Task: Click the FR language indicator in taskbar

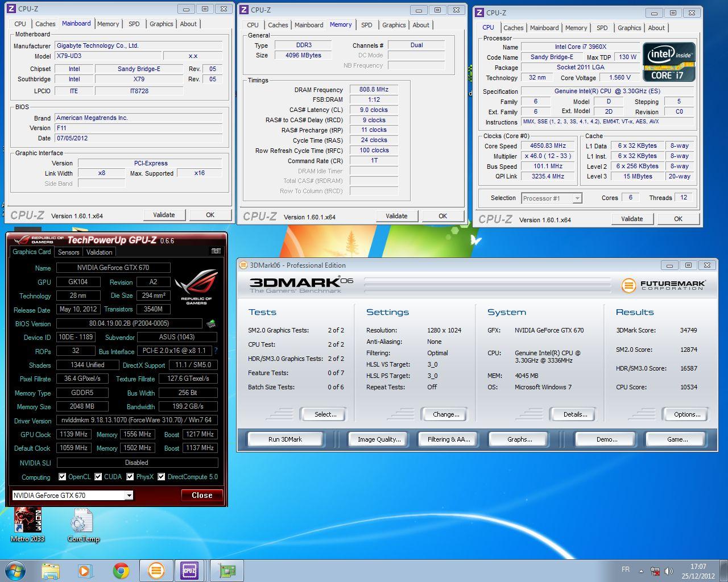Action: tap(626, 569)
